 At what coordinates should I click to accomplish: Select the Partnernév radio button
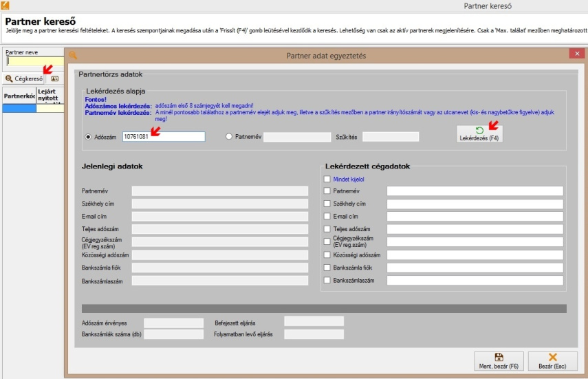pyautogui.click(x=230, y=137)
